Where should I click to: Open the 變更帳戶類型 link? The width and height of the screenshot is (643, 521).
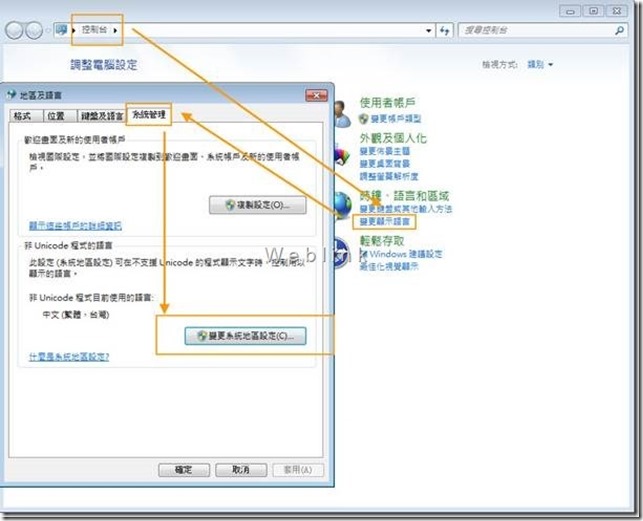point(396,119)
